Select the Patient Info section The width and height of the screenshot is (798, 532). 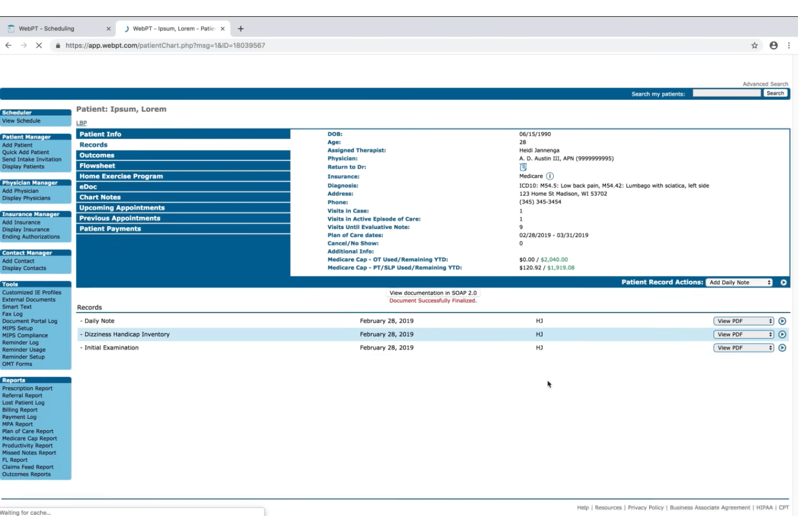pyautogui.click(x=183, y=134)
